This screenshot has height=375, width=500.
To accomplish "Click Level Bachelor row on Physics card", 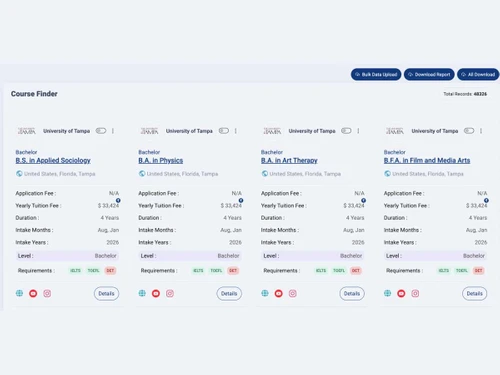I will (190, 256).
